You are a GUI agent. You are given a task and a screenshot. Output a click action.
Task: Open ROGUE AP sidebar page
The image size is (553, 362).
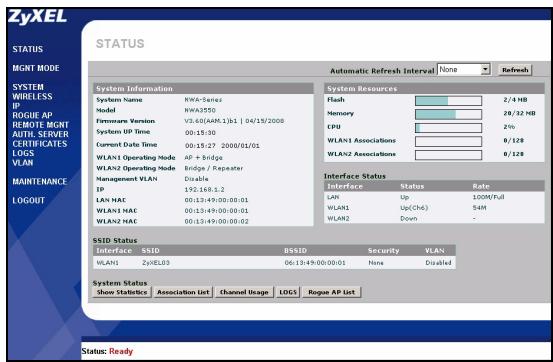point(32,115)
